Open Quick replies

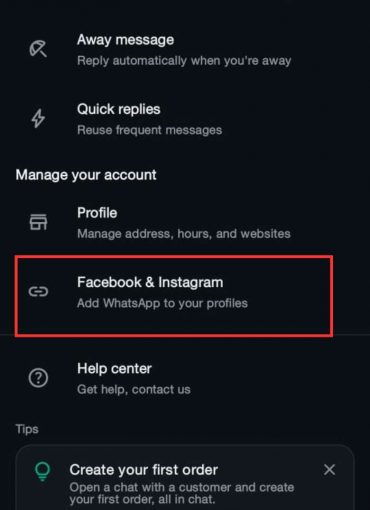point(185,119)
